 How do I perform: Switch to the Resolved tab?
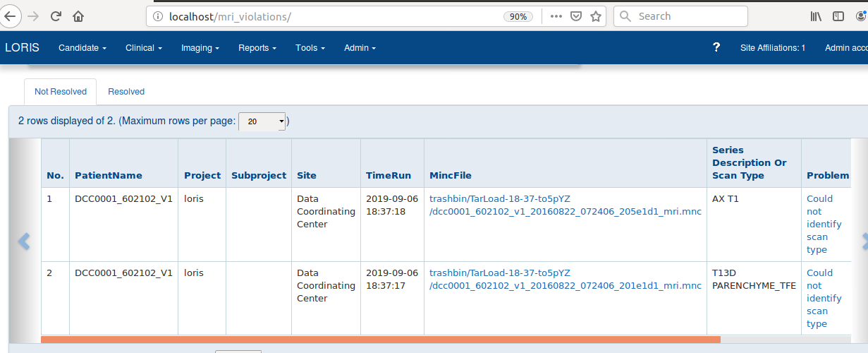[x=126, y=92]
